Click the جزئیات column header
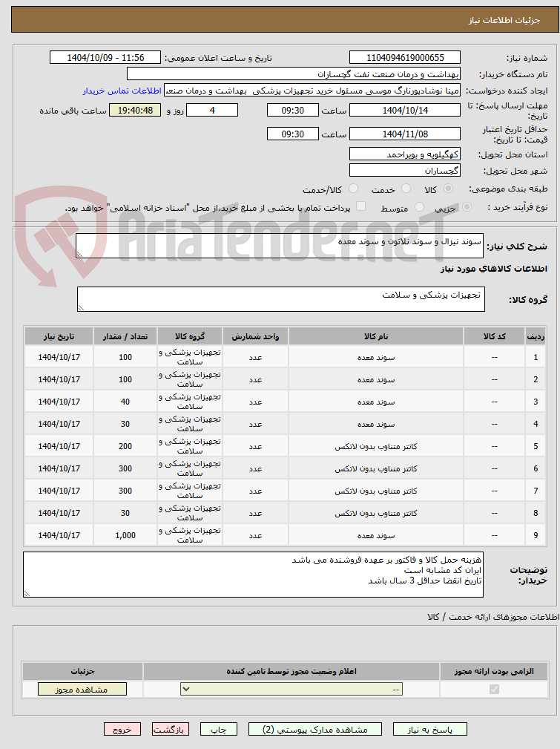Screen dimensions: 560x749 [82, 671]
